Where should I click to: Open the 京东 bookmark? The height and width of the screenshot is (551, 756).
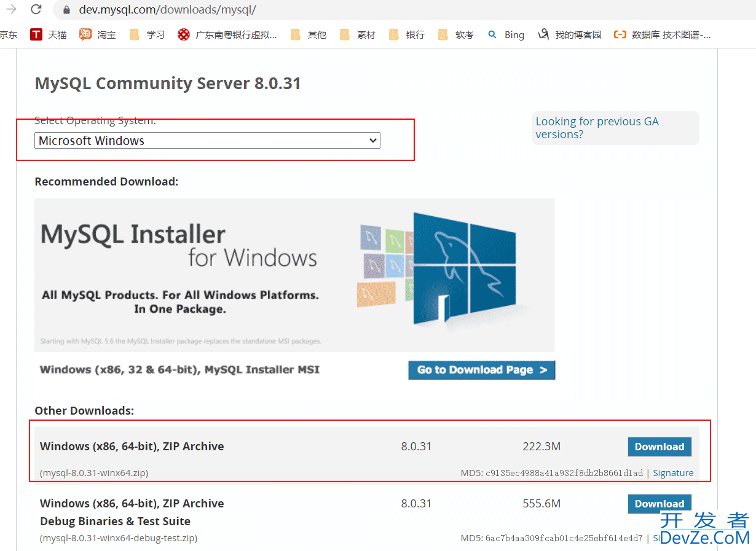pyautogui.click(x=9, y=34)
